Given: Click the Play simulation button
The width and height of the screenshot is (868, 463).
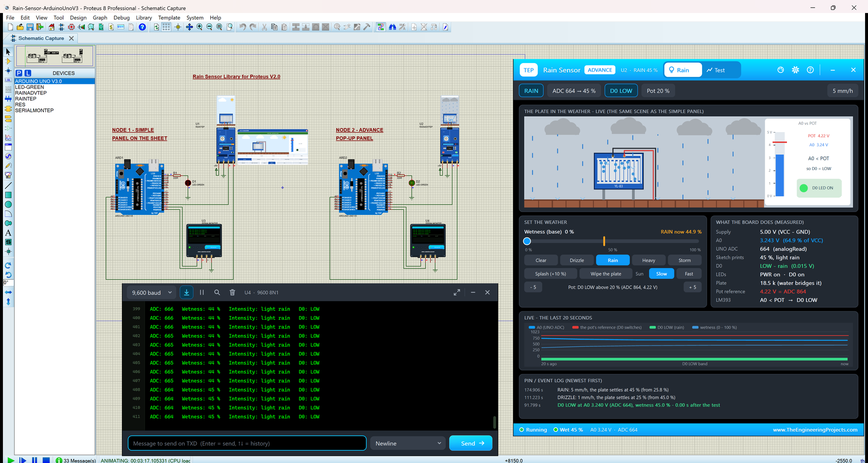Looking at the screenshot, I should pyautogui.click(x=11, y=460).
